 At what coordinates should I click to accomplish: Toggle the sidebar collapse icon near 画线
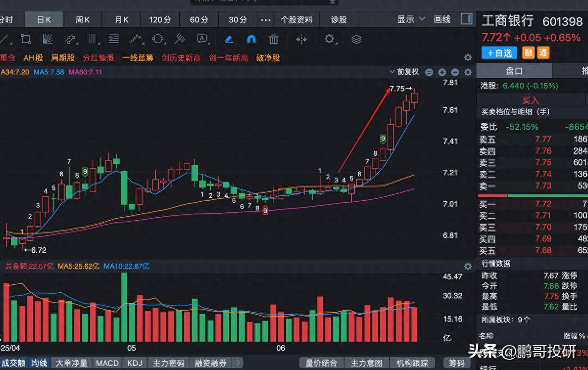click(x=466, y=19)
